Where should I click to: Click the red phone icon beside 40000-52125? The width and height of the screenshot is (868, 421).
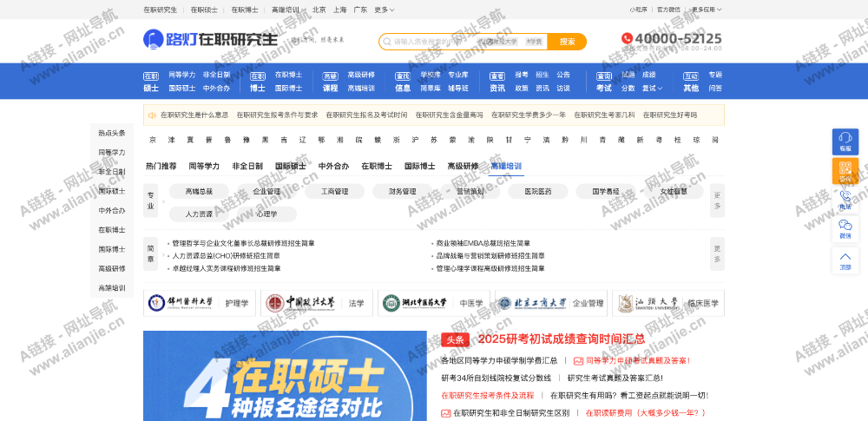pos(627,38)
